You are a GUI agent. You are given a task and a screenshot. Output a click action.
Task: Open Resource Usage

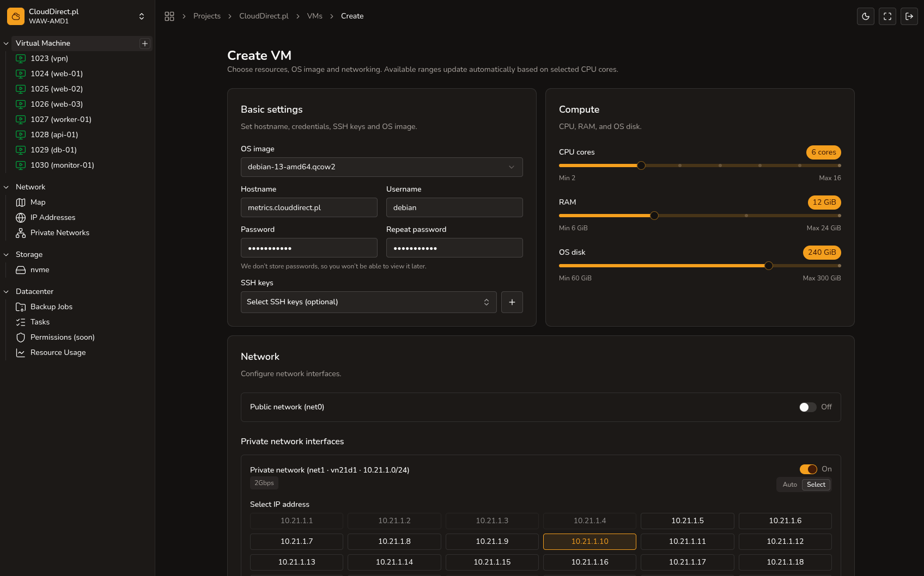click(x=57, y=352)
